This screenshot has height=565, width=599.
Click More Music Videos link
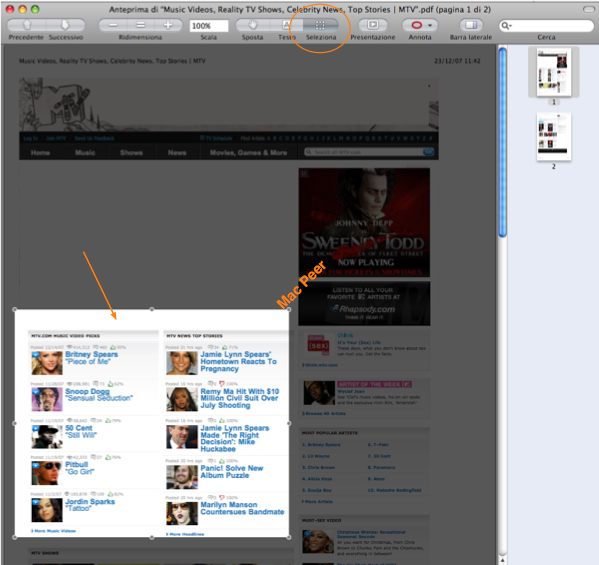coord(53,531)
